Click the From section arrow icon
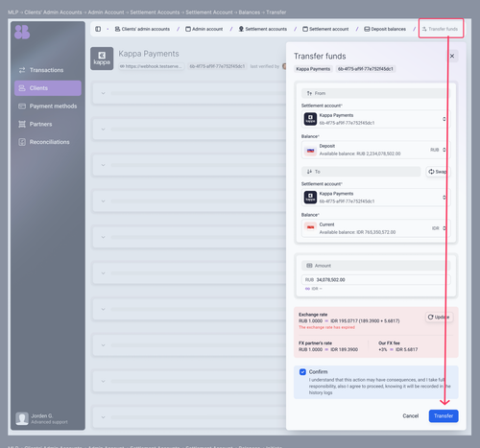The height and width of the screenshot is (448, 480). click(x=309, y=93)
